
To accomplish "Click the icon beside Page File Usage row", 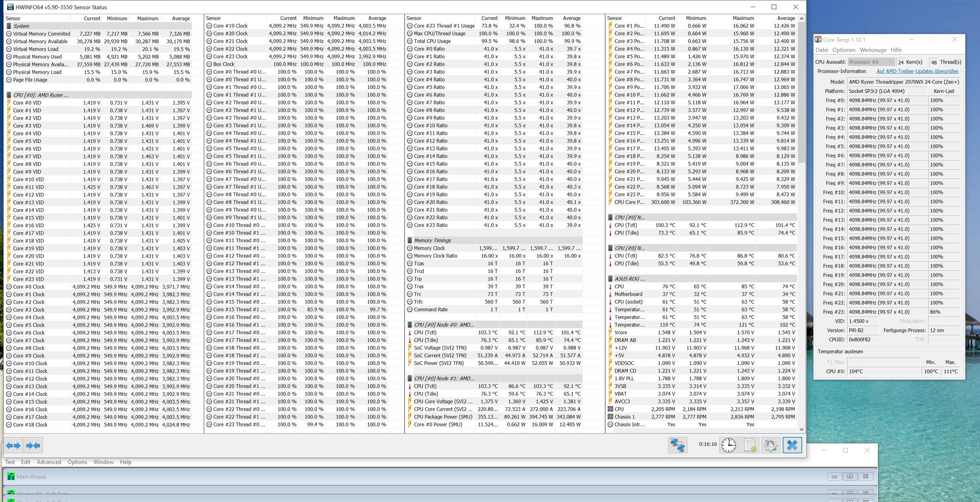I will (x=9, y=80).
